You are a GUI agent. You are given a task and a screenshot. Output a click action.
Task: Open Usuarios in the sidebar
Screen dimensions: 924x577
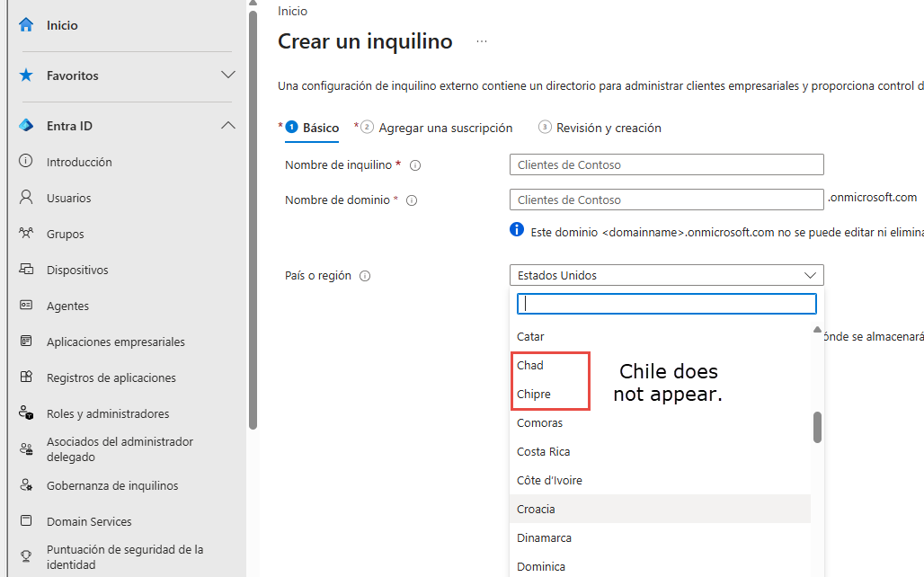point(69,198)
